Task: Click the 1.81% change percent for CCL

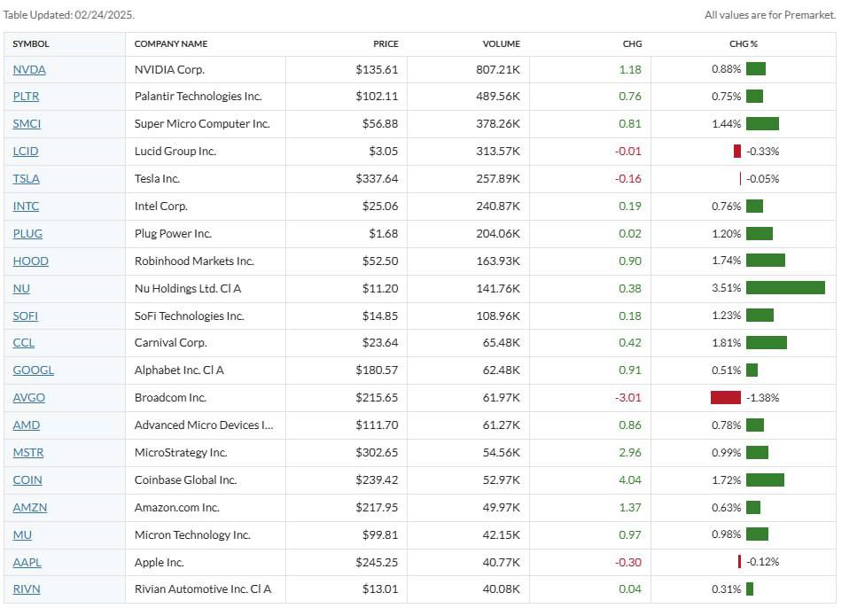Action: coord(727,343)
